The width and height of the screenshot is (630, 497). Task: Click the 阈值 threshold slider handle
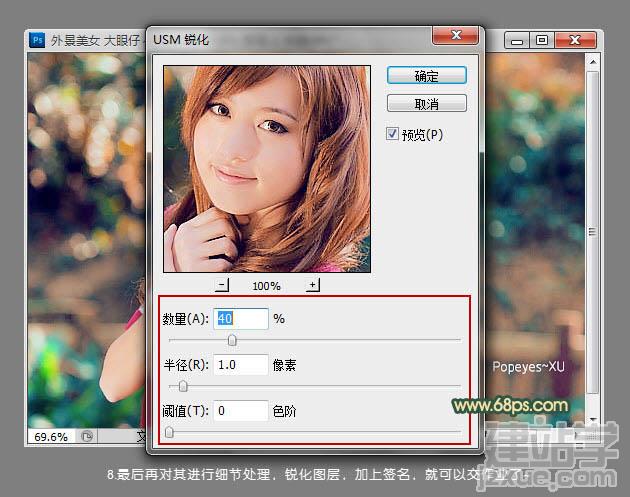(169, 432)
